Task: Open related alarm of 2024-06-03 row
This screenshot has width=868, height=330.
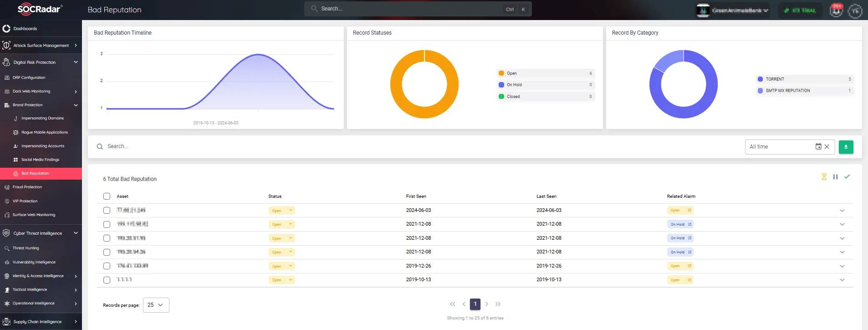Action: pos(680,211)
